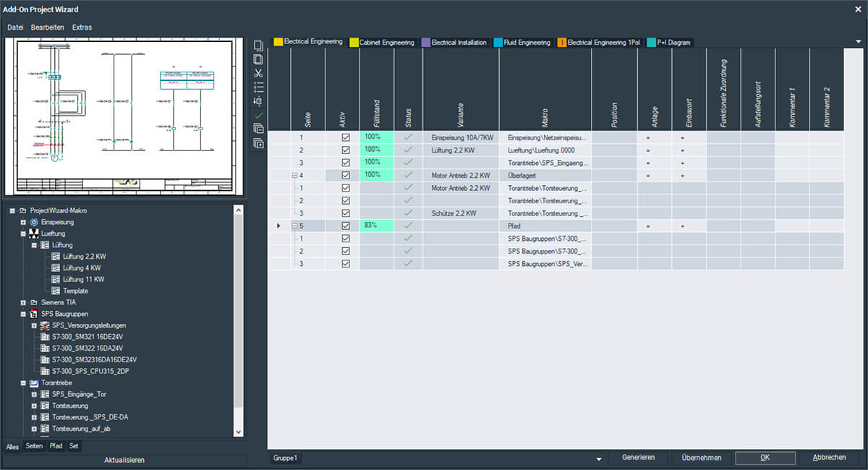Click the Aktualisieren button
The width and height of the screenshot is (868, 470).
coord(124,460)
